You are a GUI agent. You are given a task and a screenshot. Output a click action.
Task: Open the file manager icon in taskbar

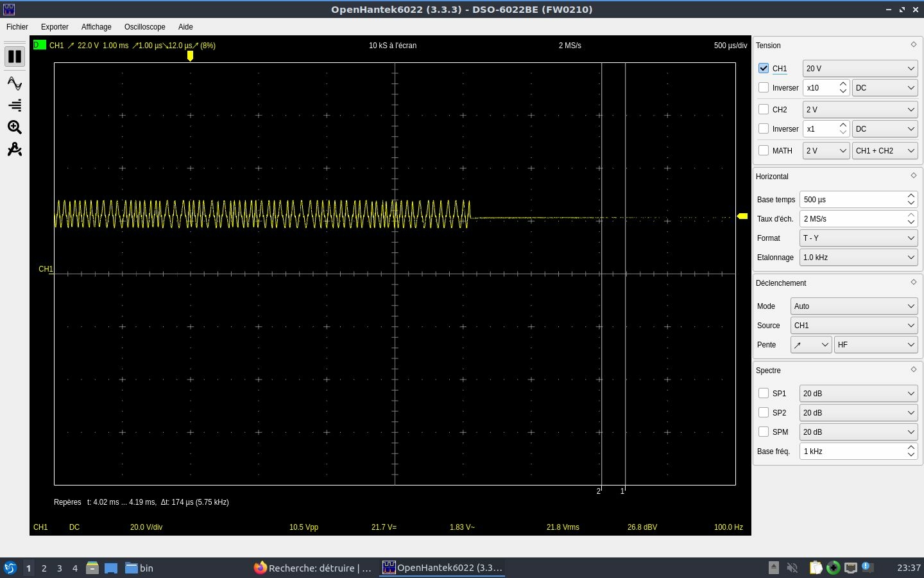pyautogui.click(x=92, y=568)
